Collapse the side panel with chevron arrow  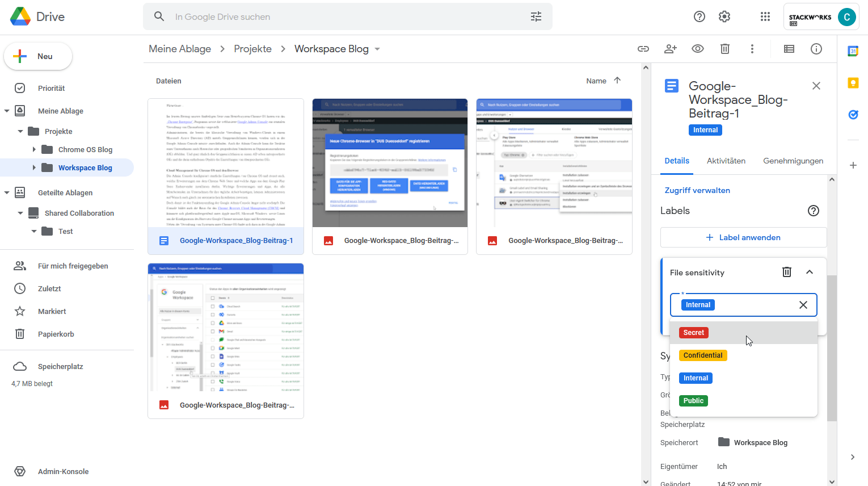853,457
